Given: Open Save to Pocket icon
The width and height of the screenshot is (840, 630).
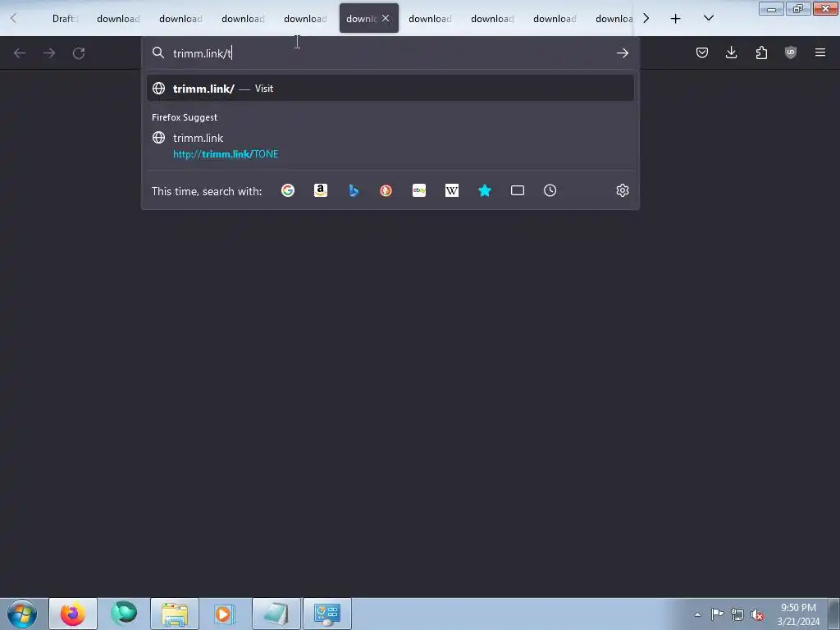Looking at the screenshot, I should [702, 52].
